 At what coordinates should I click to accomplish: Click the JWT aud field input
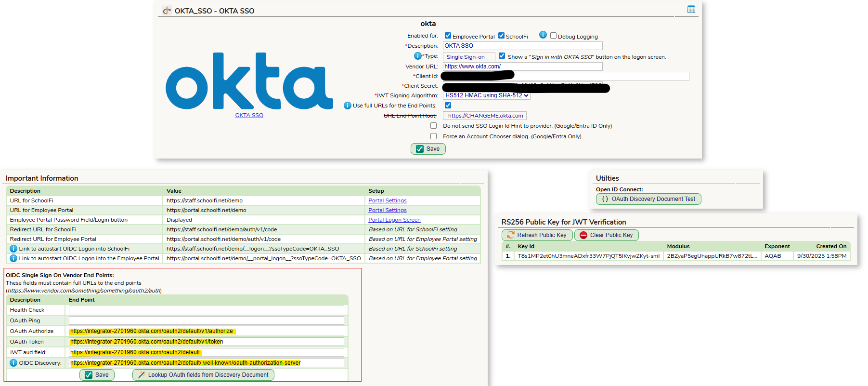pyautogui.click(x=207, y=352)
